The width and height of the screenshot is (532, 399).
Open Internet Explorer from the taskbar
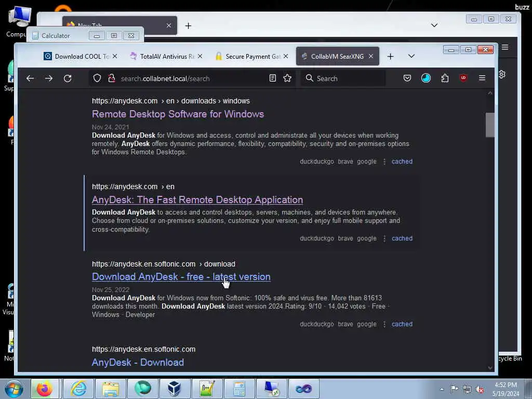point(78,389)
